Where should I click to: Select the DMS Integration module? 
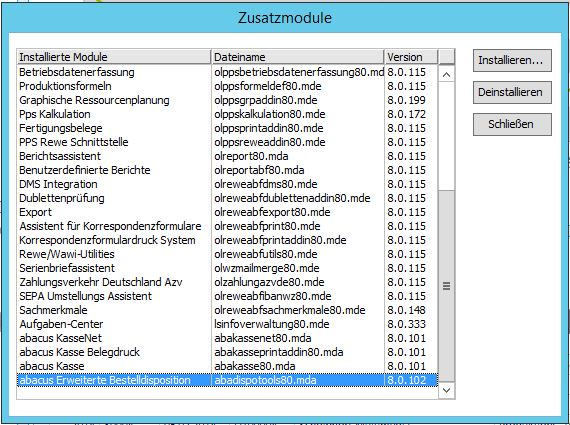coord(228,184)
